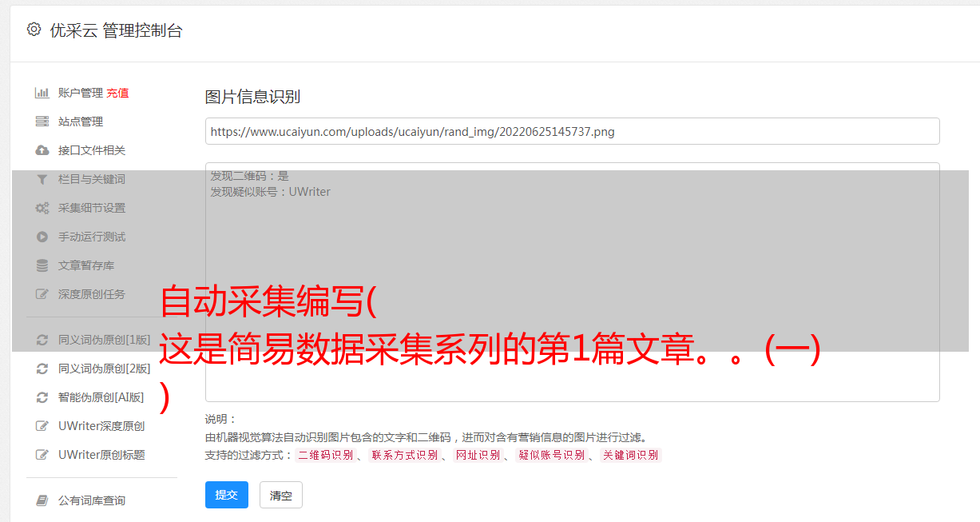The width and height of the screenshot is (980, 522).
Task: Click the 清空 button
Action: (281, 495)
